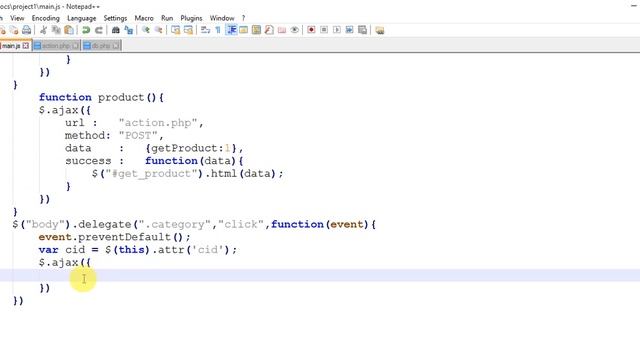The width and height of the screenshot is (640, 360).
Task: Click the Print icon in toolbar
Action: 27,30
